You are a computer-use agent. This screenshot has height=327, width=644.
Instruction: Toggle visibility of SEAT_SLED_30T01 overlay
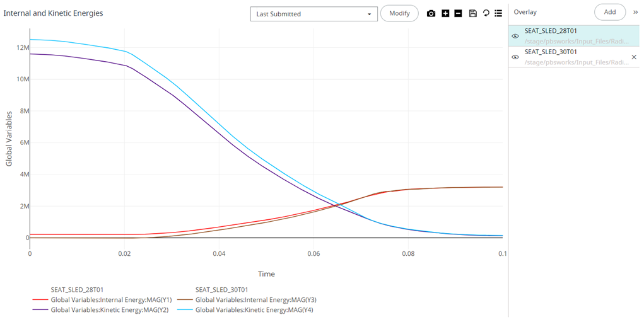(x=515, y=57)
